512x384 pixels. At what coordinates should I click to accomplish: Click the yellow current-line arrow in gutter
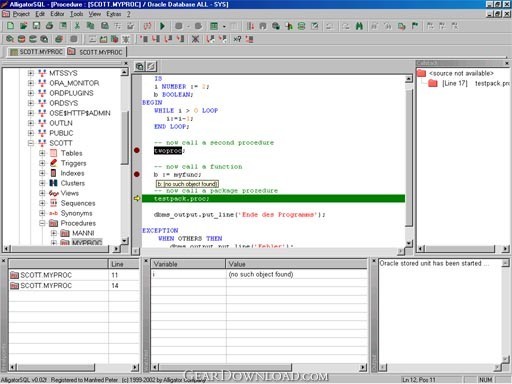[x=137, y=198]
